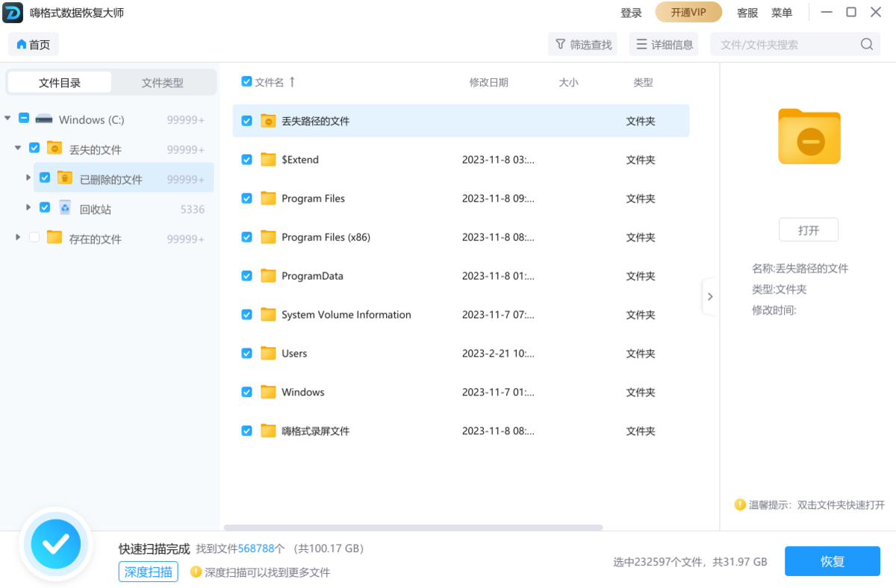896x588 pixels.
Task: Expand the 存在的文件 tree node
Action: (16, 237)
